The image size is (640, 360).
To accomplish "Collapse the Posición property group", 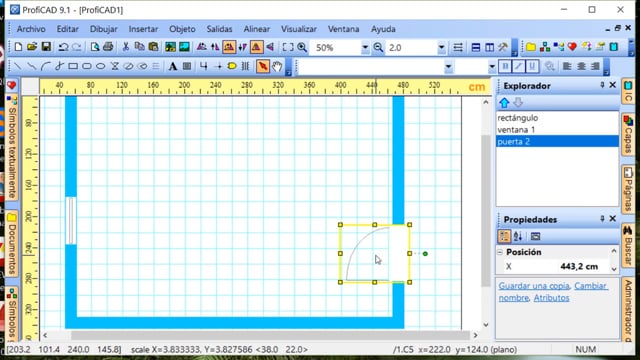I will coord(500,252).
